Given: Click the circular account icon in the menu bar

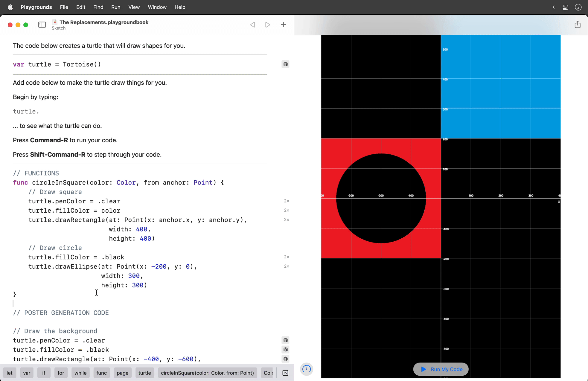Looking at the screenshot, I should (578, 7).
